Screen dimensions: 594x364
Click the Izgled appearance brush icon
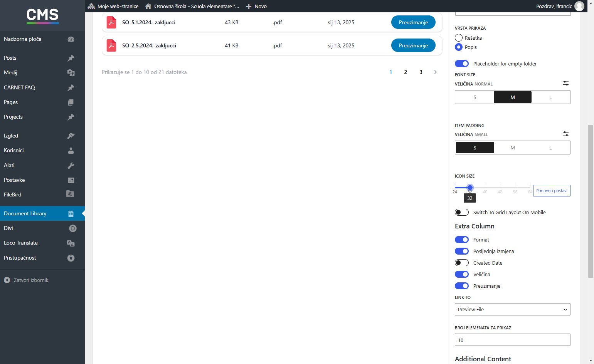tap(71, 136)
